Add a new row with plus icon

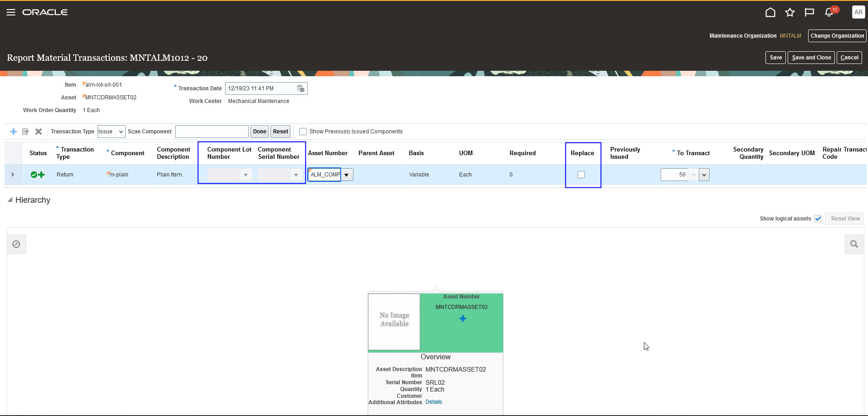pos(14,132)
